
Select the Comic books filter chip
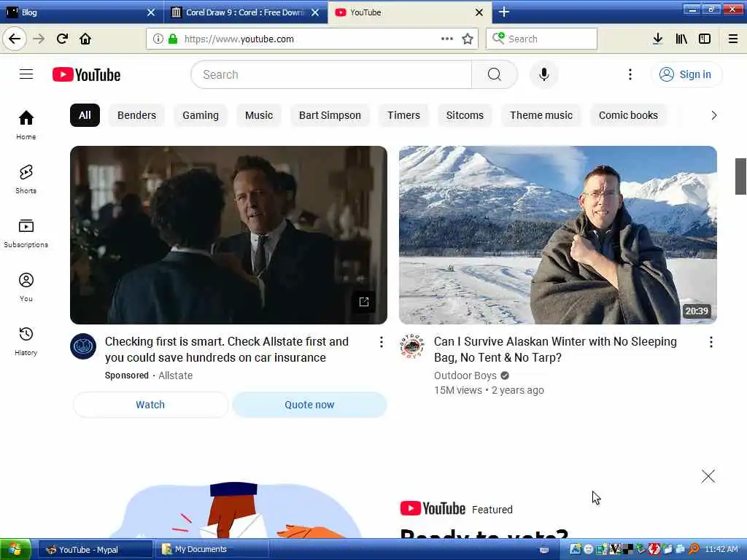628,115
